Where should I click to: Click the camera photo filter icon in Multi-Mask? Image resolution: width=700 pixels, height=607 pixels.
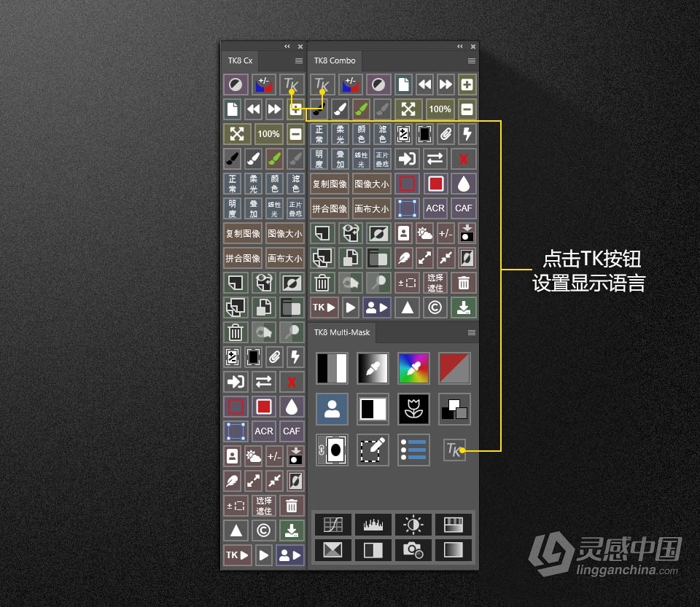click(x=413, y=550)
